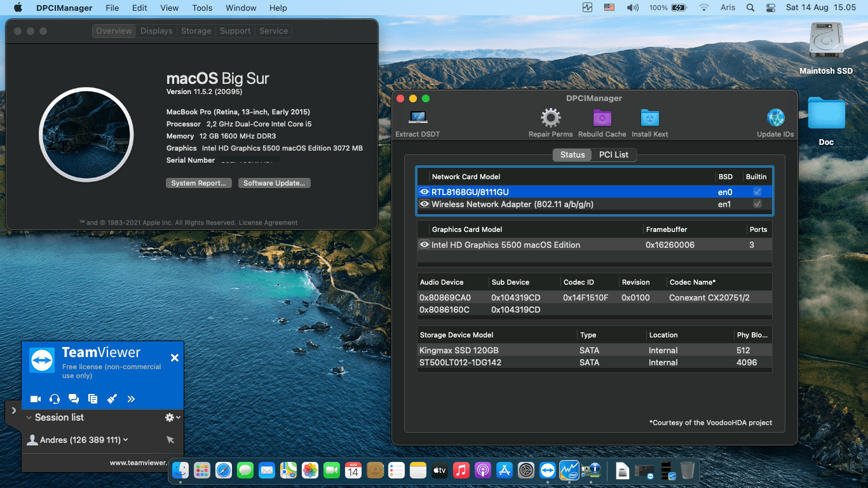Open Install Kext in DPCIManager
This screenshot has height=488, width=868.
649,118
